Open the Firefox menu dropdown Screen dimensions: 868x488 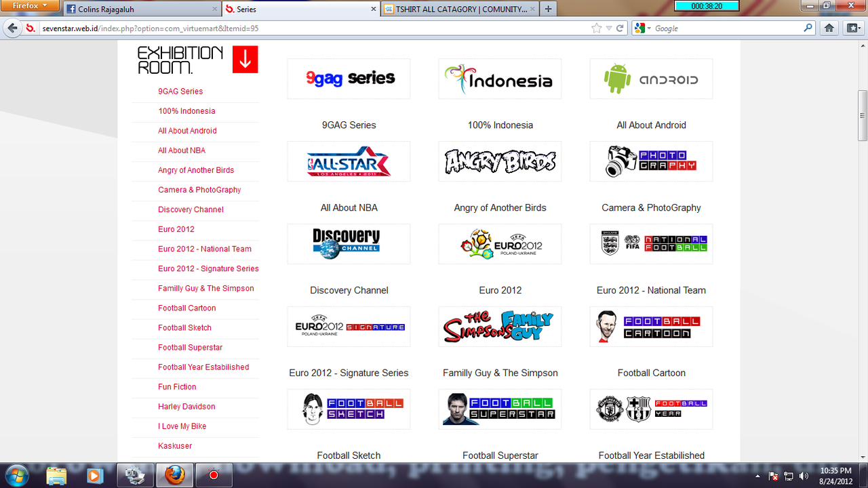(28, 5)
